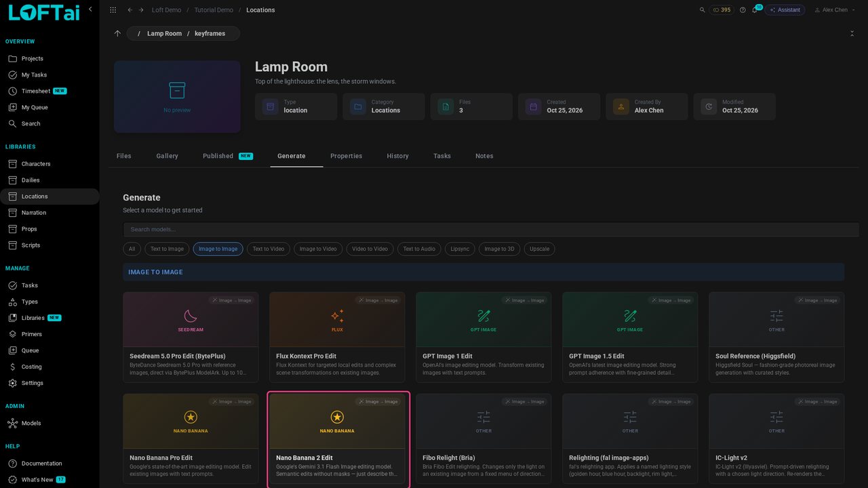This screenshot has height=488, width=868.
Task: Collapse the header panel toggle at right
Action: tap(852, 33)
